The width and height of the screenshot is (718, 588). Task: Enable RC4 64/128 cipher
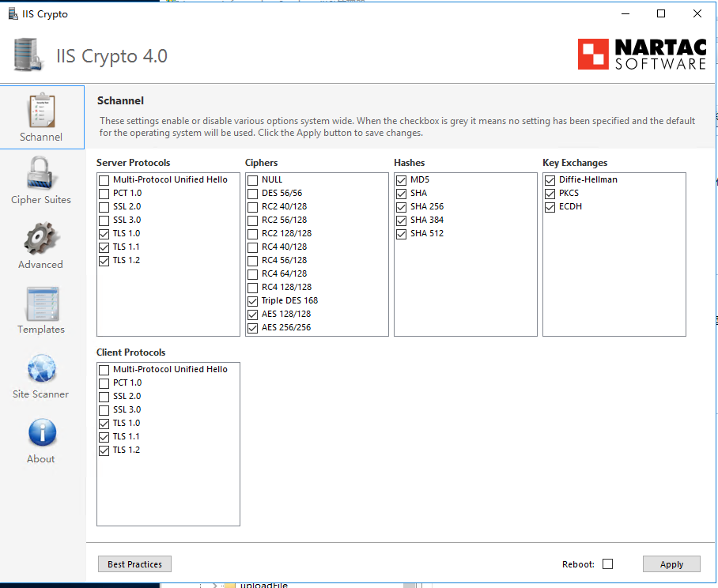[x=252, y=274]
